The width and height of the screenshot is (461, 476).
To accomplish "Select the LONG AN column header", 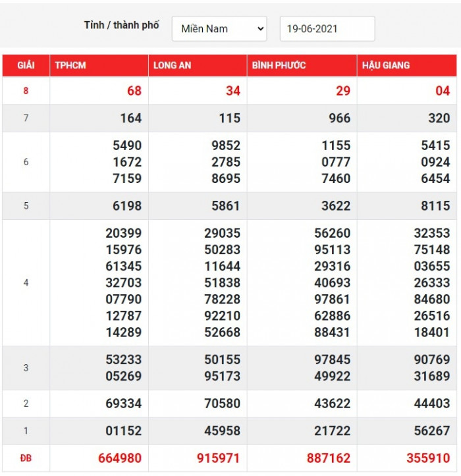I will (172, 65).
